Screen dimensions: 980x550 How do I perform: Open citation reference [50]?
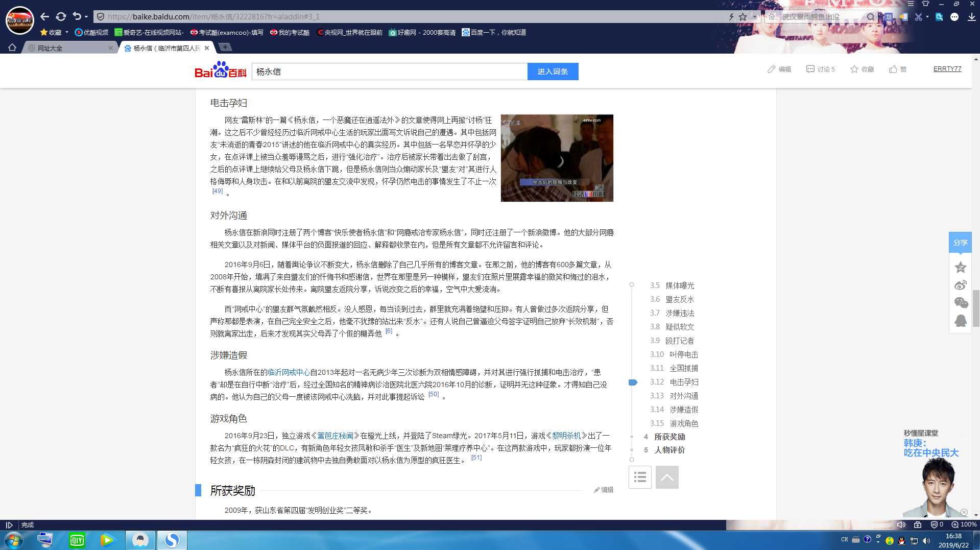tap(434, 394)
